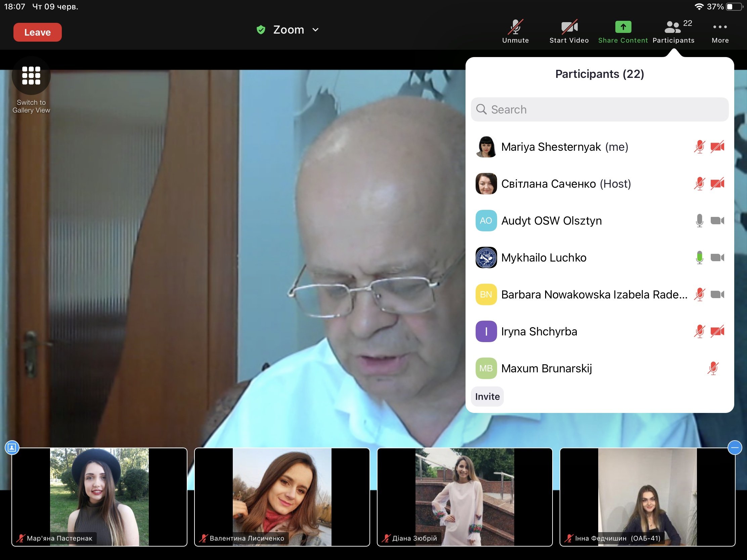Switch to Gallery View
Image resolution: width=747 pixels, height=560 pixels.
pyautogui.click(x=31, y=86)
